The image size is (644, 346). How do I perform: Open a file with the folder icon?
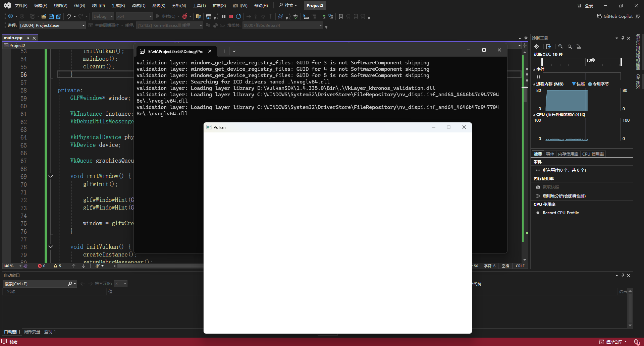click(x=44, y=16)
